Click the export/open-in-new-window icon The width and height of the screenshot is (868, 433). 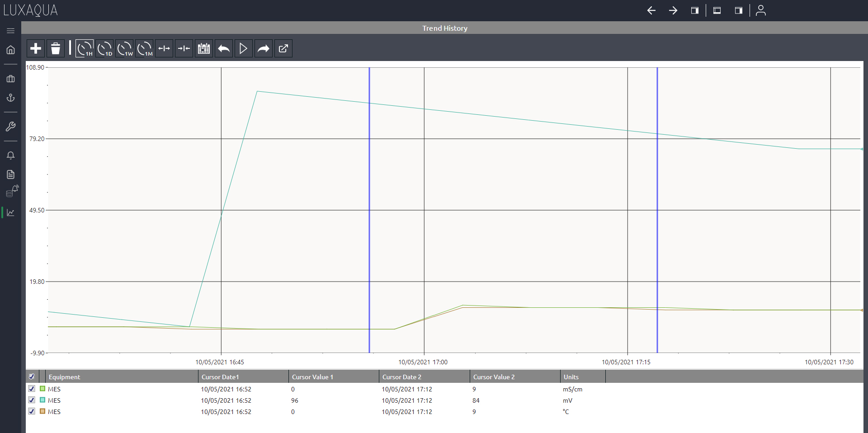pyautogui.click(x=283, y=48)
